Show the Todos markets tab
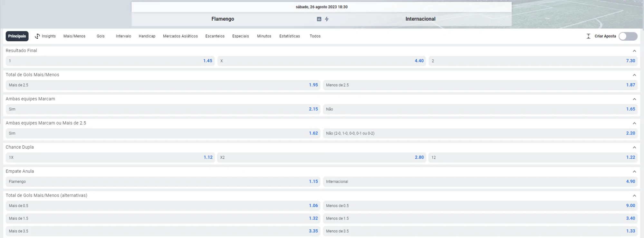Image resolution: width=644 pixels, height=238 pixels. point(315,36)
